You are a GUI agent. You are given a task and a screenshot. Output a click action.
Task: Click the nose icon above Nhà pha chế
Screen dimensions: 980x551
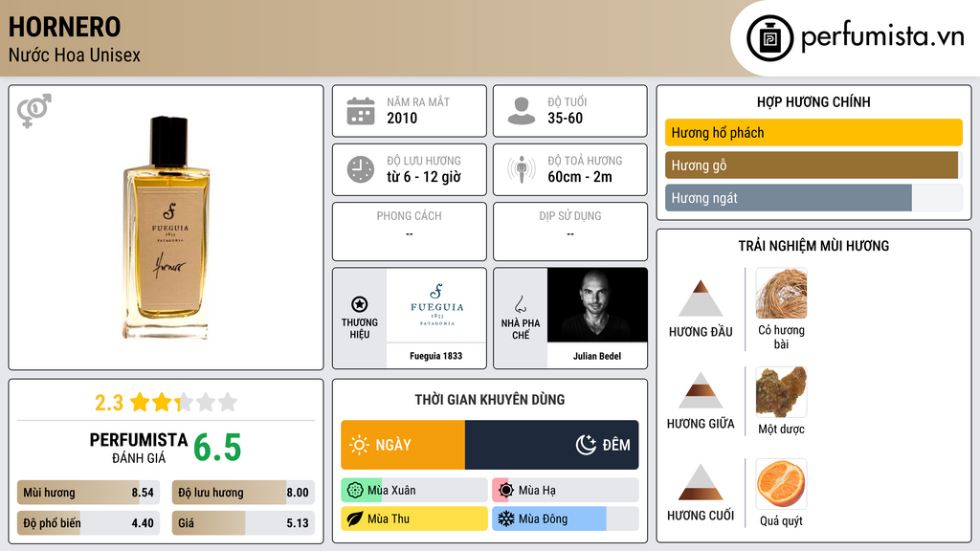(520, 304)
